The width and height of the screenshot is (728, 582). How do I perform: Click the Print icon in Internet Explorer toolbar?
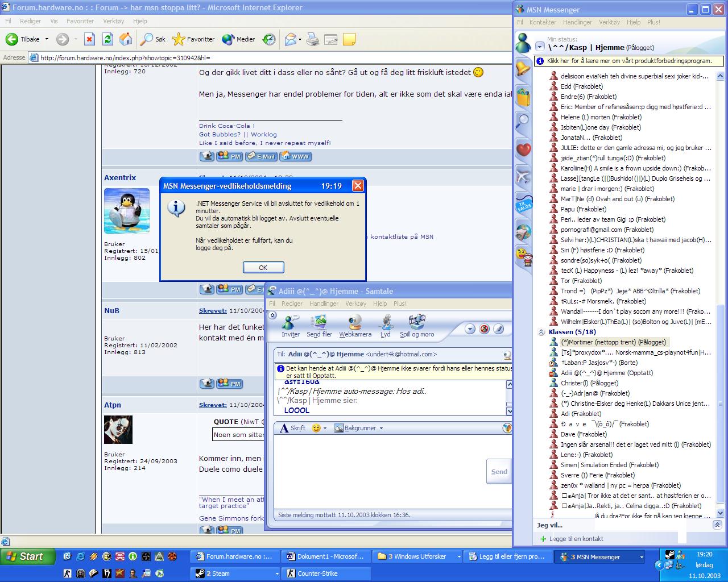312,39
